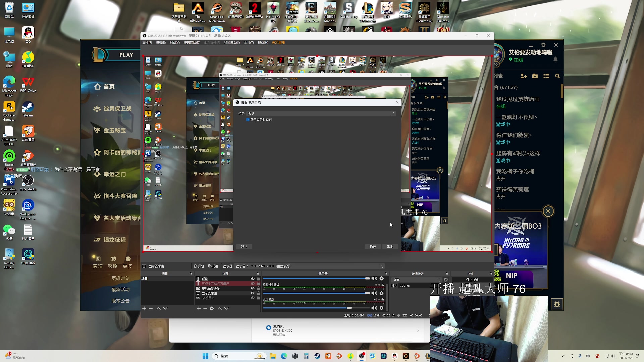Adjust 视频采集设备 volume slider
The width and height of the screenshot is (644, 362).
coord(317,293)
